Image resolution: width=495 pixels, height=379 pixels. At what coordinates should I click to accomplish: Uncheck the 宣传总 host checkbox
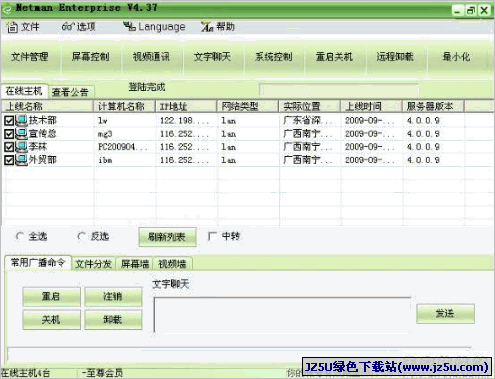[9, 134]
